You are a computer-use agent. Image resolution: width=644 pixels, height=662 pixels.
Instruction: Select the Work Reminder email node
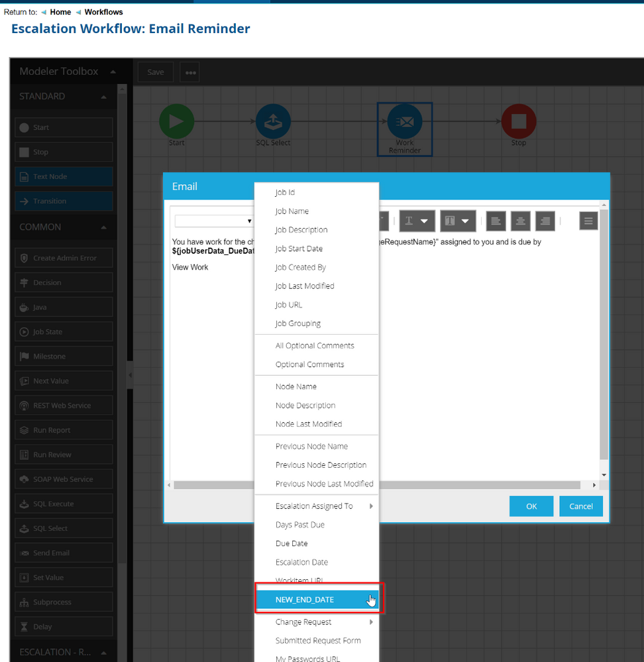coord(404,123)
